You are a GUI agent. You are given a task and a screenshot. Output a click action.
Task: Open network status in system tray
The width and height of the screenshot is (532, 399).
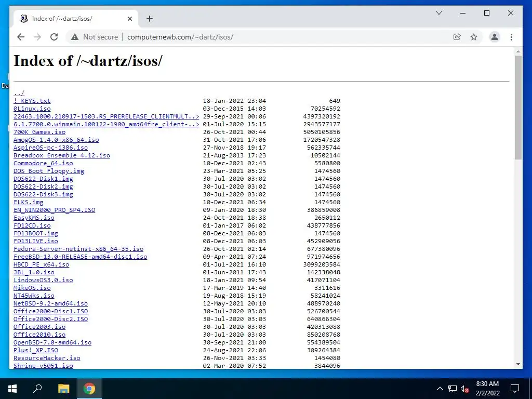coord(453,389)
